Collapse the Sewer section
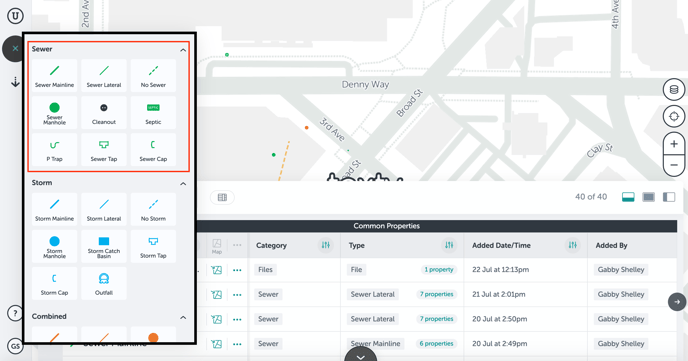 pyautogui.click(x=183, y=50)
